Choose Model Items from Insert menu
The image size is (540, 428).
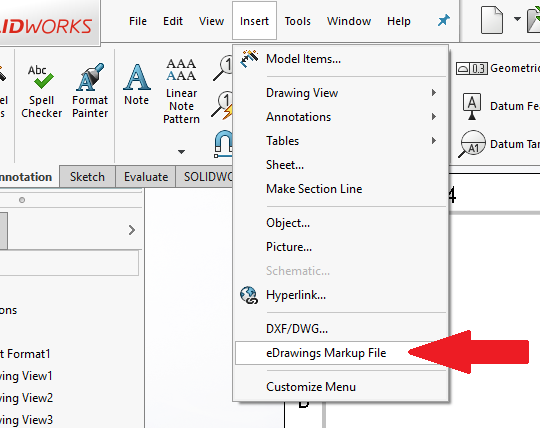[x=341, y=59]
